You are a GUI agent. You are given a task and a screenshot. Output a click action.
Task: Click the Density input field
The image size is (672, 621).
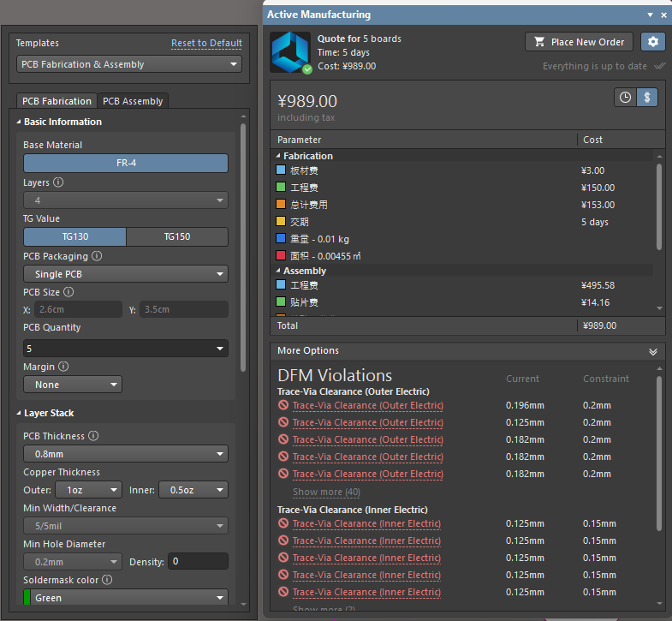pyautogui.click(x=198, y=561)
